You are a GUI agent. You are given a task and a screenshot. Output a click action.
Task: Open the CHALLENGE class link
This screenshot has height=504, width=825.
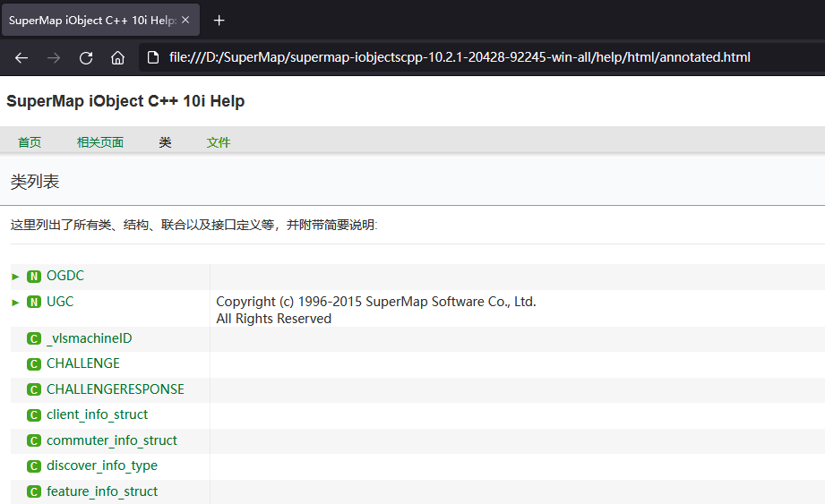[x=83, y=363]
